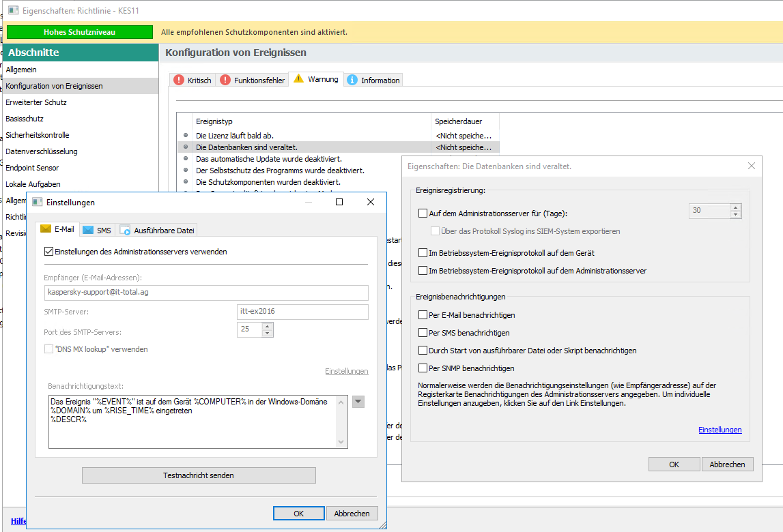Uncheck Einstellungen des Administrationsservers verwenden
783x532 pixels.
[48, 252]
